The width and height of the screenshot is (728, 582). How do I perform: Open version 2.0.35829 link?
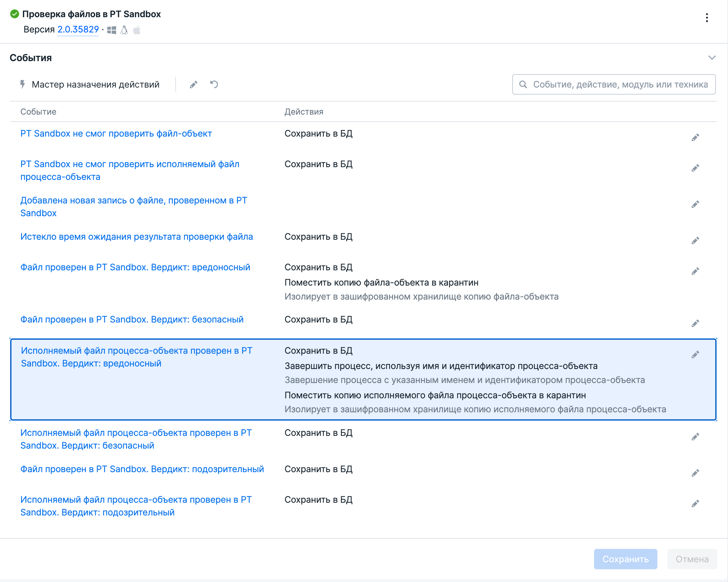tap(78, 30)
